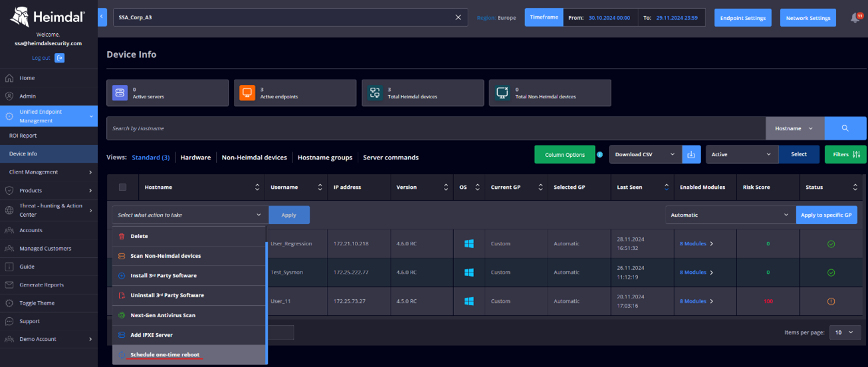Viewport: 868px width, 367px height.
Task: Click the Log out arrow icon
Action: (x=59, y=58)
